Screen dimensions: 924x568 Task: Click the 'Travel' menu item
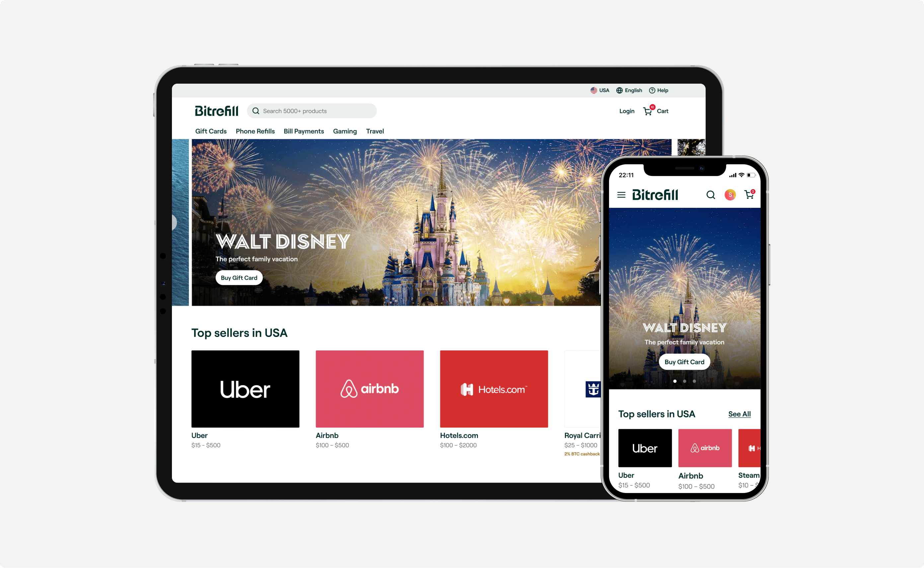375,131
